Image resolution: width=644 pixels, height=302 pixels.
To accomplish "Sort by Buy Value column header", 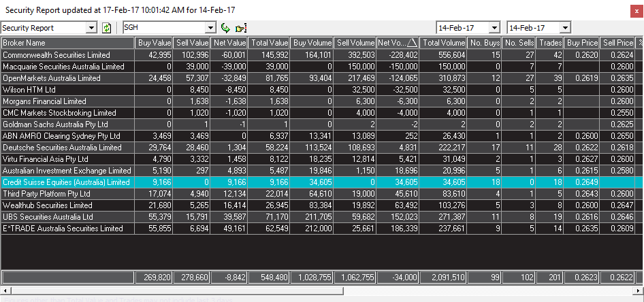I will pyautogui.click(x=154, y=43).
